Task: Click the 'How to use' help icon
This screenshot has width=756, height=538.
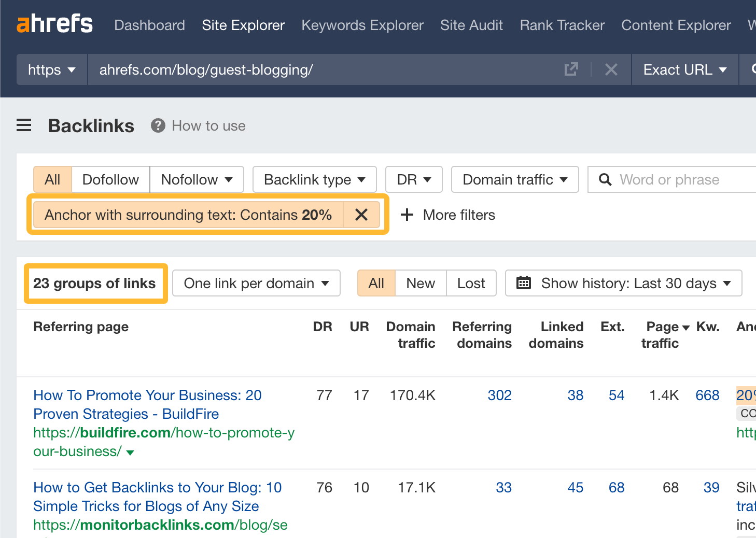Action: (x=157, y=125)
